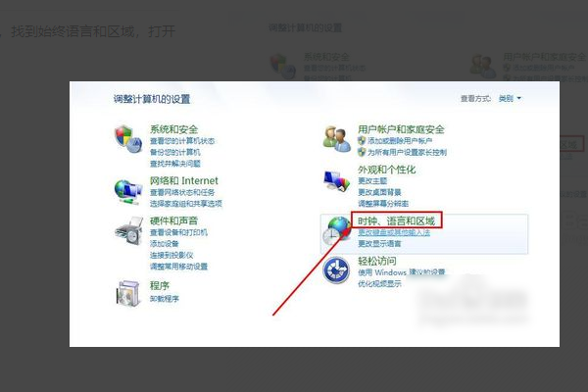Click the System and Security shield icon
This screenshot has width=588, height=392.
pos(128,139)
